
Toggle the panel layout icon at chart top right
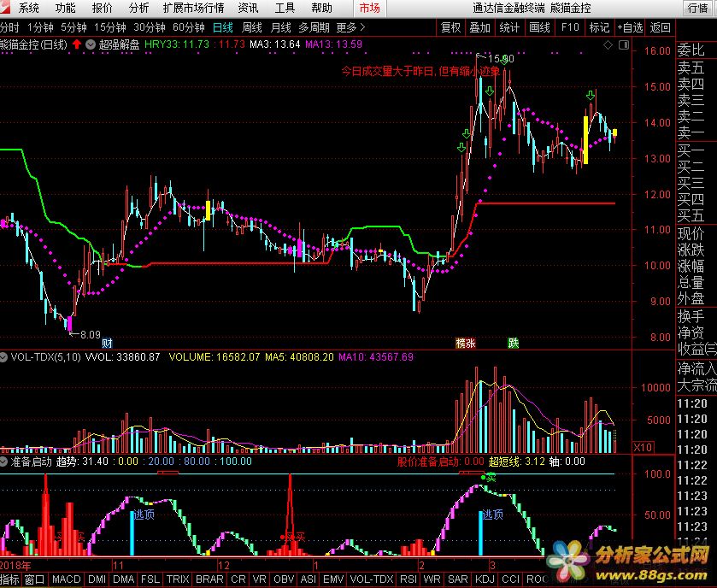click(624, 44)
